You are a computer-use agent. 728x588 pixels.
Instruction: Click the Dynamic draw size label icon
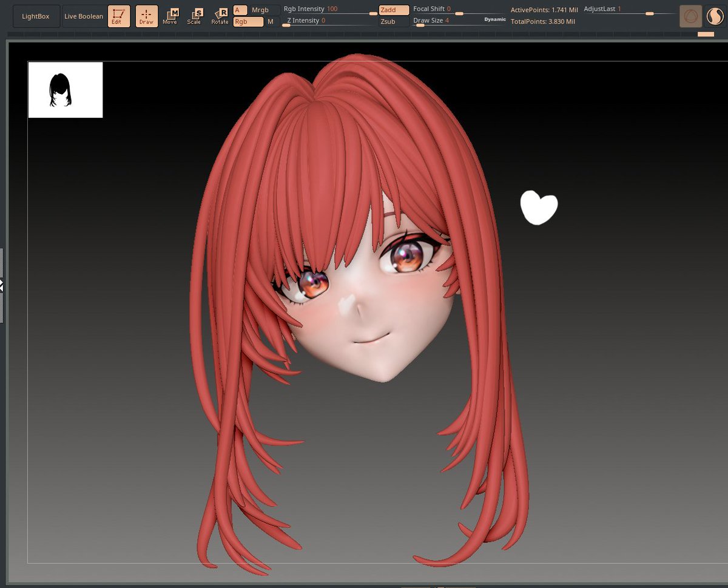click(x=494, y=19)
